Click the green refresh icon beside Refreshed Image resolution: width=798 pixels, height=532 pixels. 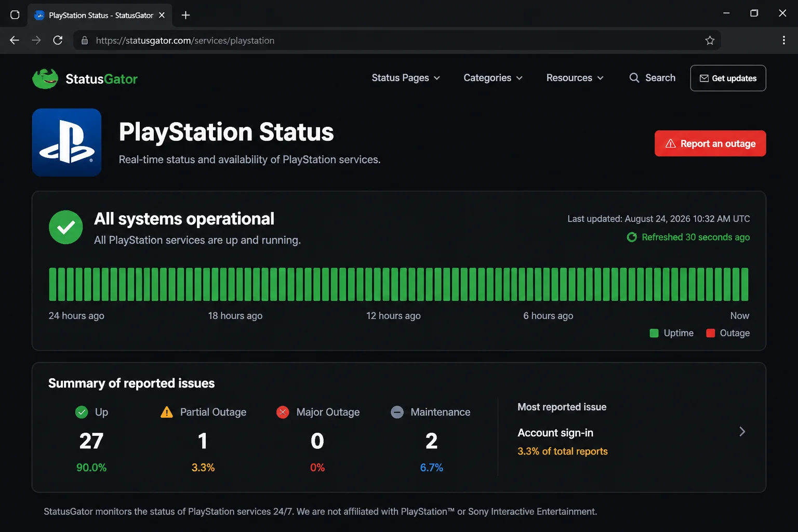click(632, 237)
